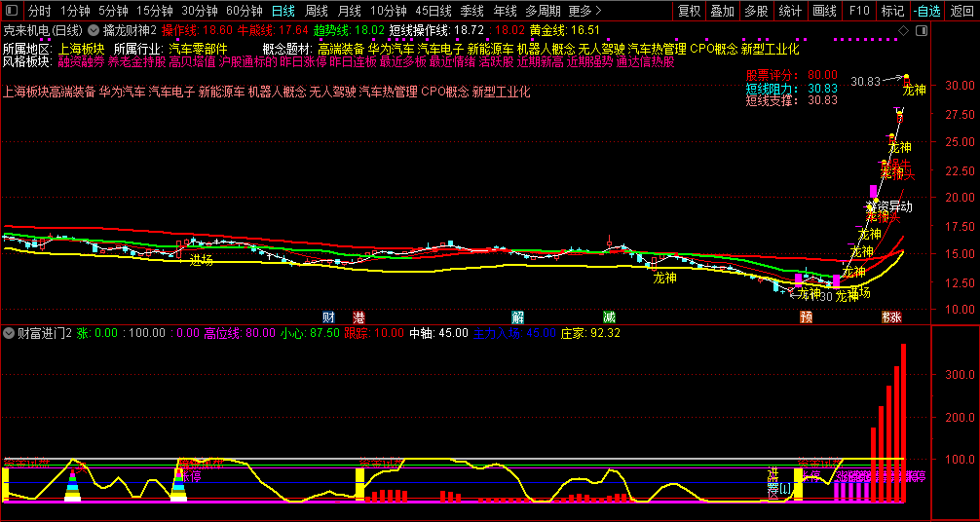The height and width of the screenshot is (522, 980).
Task: Click the 游资异动 signal label on chart
Action: pyautogui.click(x=888, y=206)
